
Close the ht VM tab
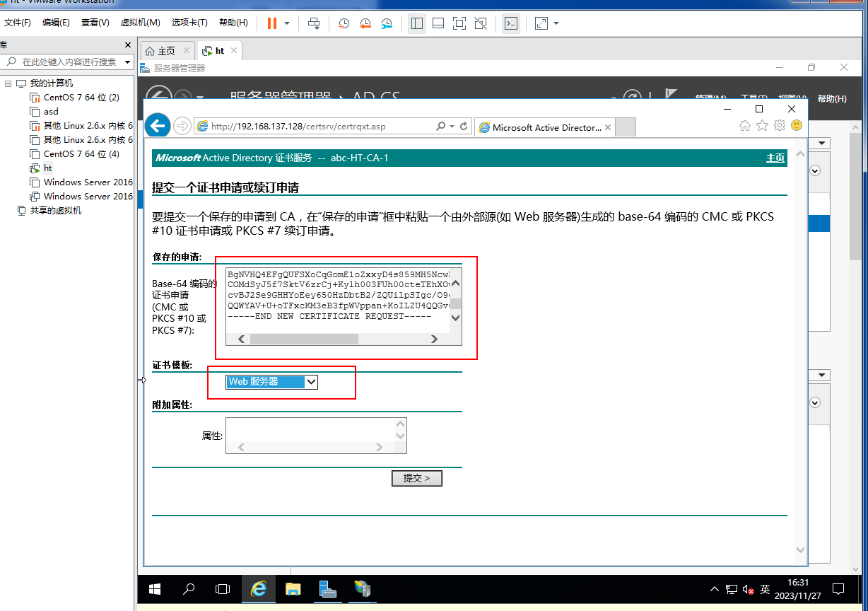[x=234, y=50]
